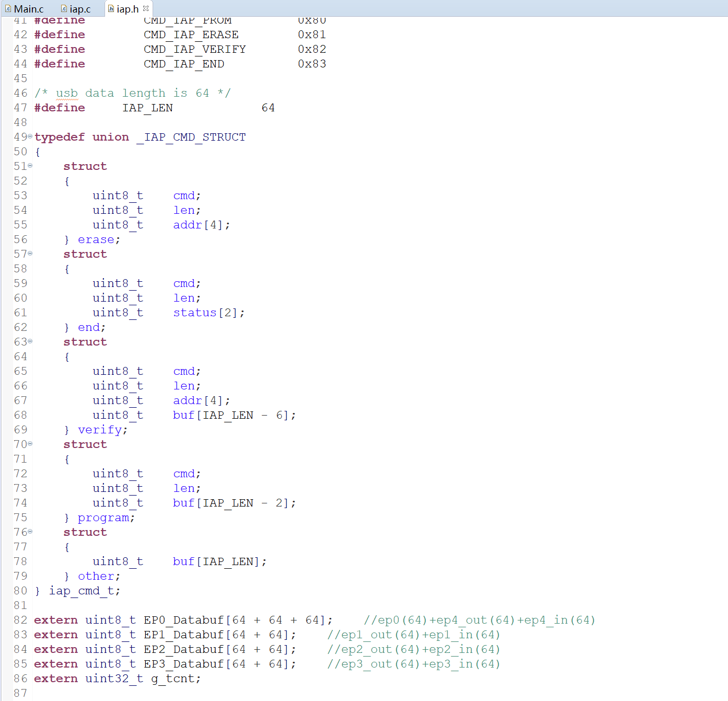Viewport: 728px width, 701px height.
Task: Click the program struct member name
Action: click(103, 518)
